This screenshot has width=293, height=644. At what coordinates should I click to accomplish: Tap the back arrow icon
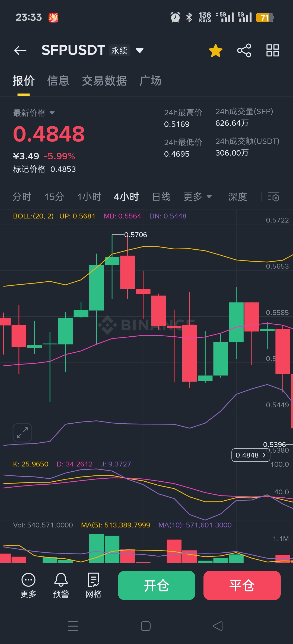[x=20, y=50]
